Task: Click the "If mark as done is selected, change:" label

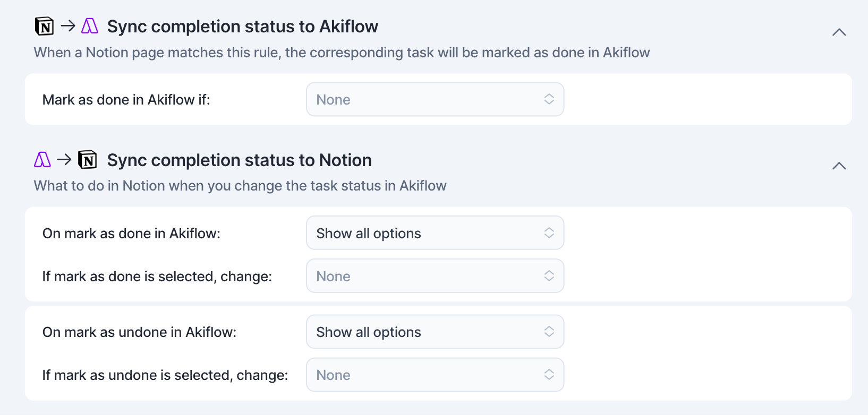Action: click(x=157, y=276)
